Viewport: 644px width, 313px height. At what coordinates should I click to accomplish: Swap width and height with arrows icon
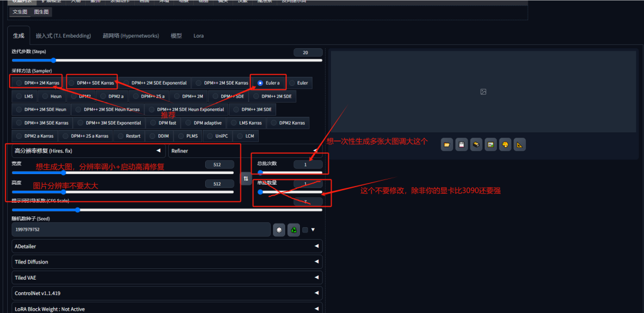(246, 178)
